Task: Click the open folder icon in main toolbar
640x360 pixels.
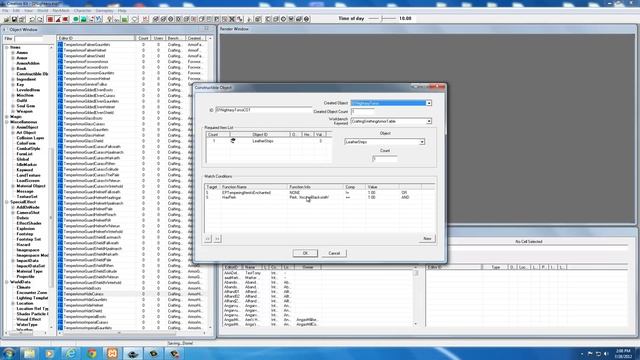Action: tap(7, 19)
